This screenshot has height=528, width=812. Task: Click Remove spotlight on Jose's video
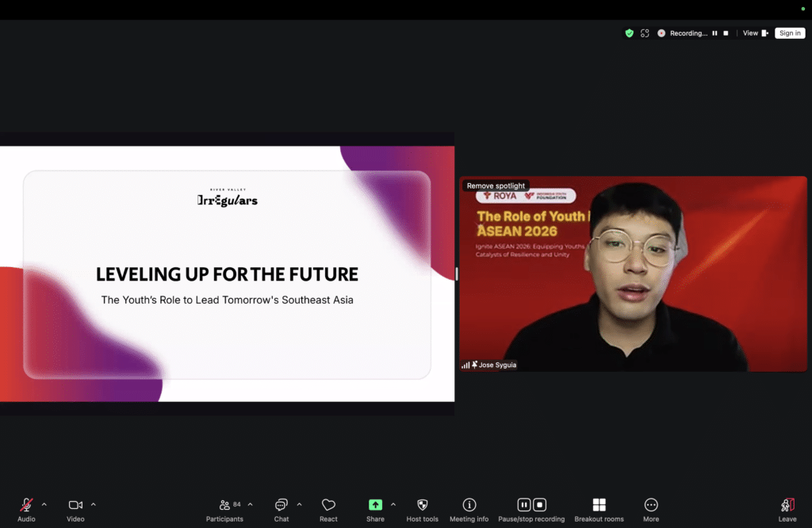(496, 186)
